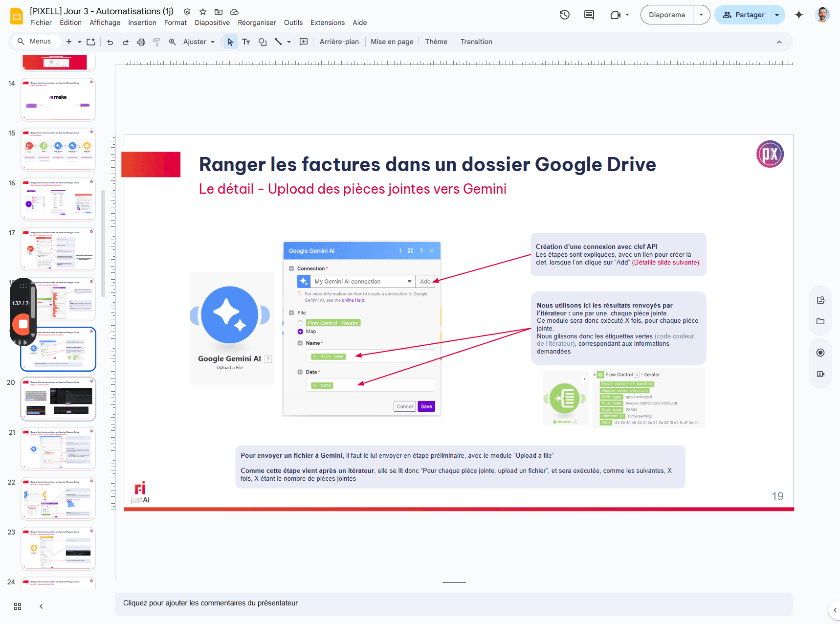Open the Affichage menu

tap(105, 22)
